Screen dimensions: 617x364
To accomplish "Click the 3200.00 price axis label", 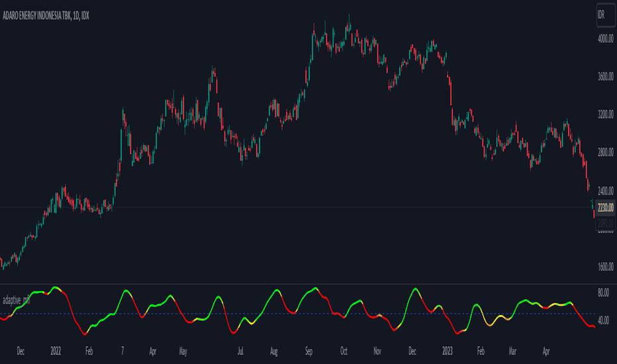I will pyautogui.click(x=605, y=114).
